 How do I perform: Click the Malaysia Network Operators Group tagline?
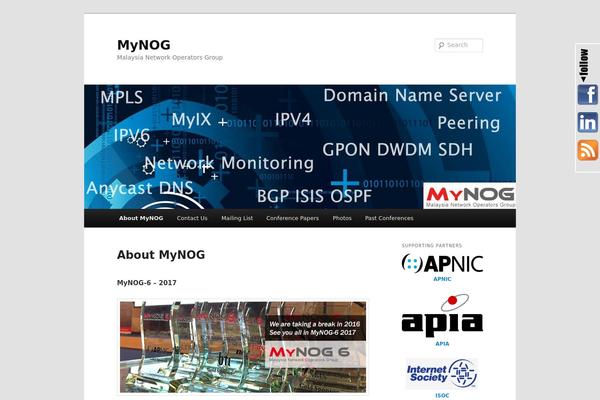170,57
